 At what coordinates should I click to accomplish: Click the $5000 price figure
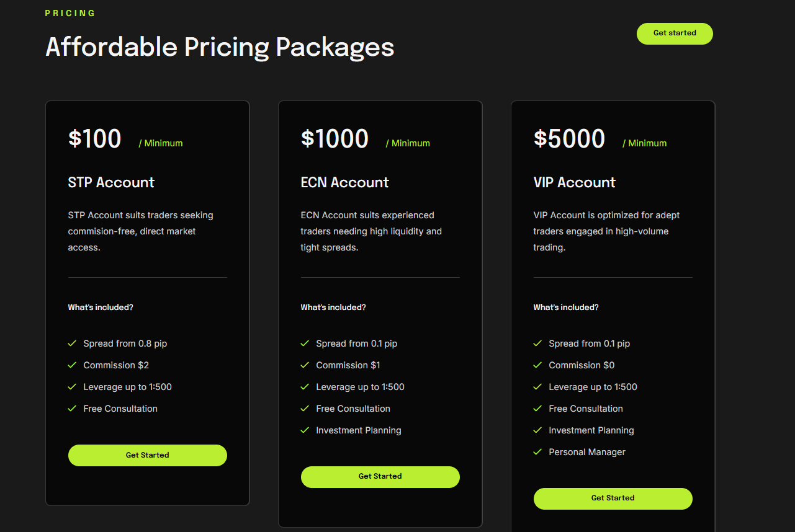click(569, 139)
